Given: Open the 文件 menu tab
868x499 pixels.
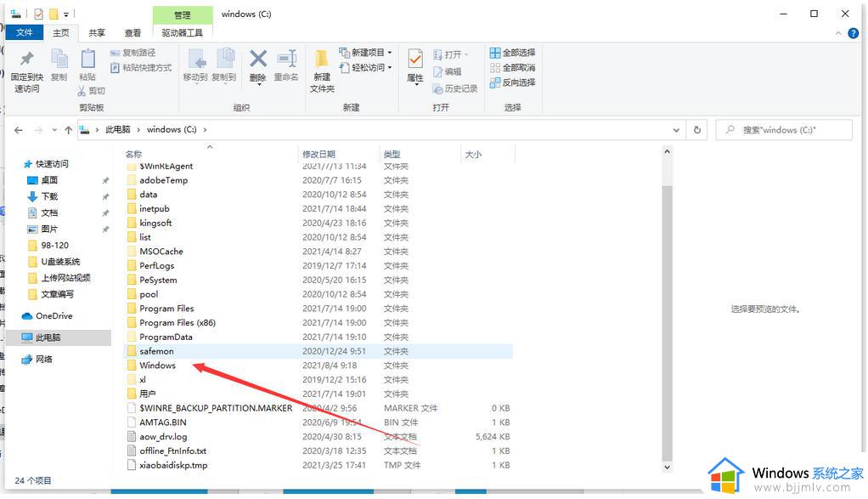Looking at the screenshot, I should coord(25,32).
